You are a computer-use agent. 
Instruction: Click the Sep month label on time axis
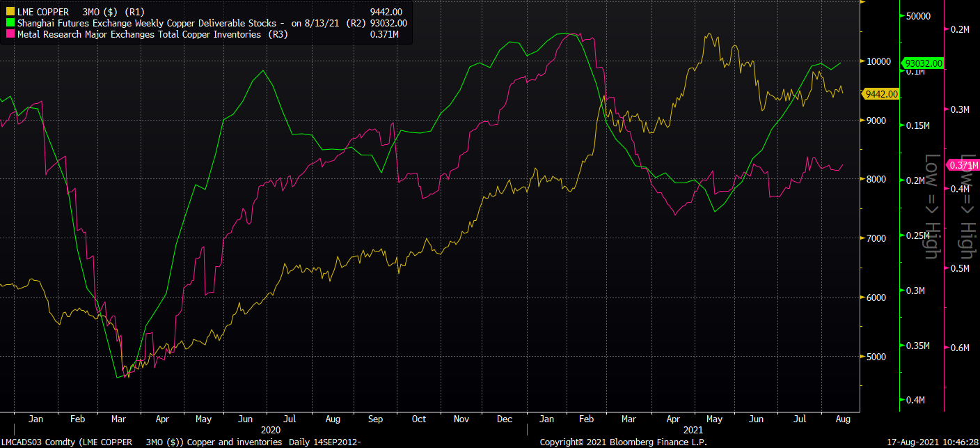376,419
